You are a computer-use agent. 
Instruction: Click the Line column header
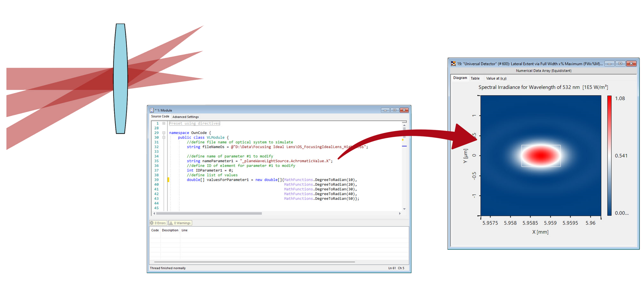coord(185,230)
